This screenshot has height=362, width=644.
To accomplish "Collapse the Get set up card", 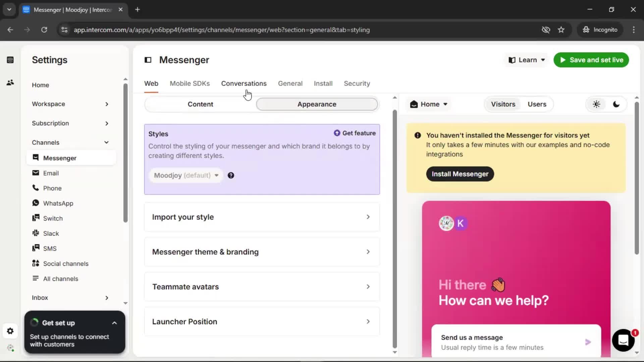I will [114, 323].
